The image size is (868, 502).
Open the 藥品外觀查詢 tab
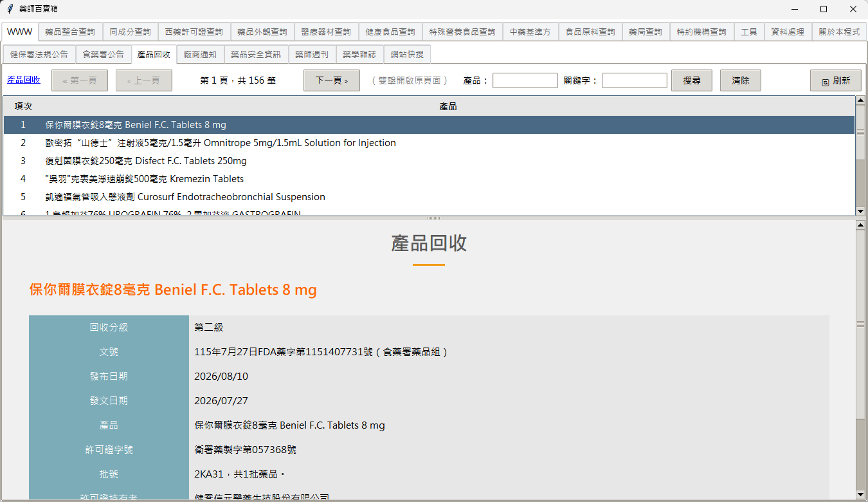pos(262,32)
